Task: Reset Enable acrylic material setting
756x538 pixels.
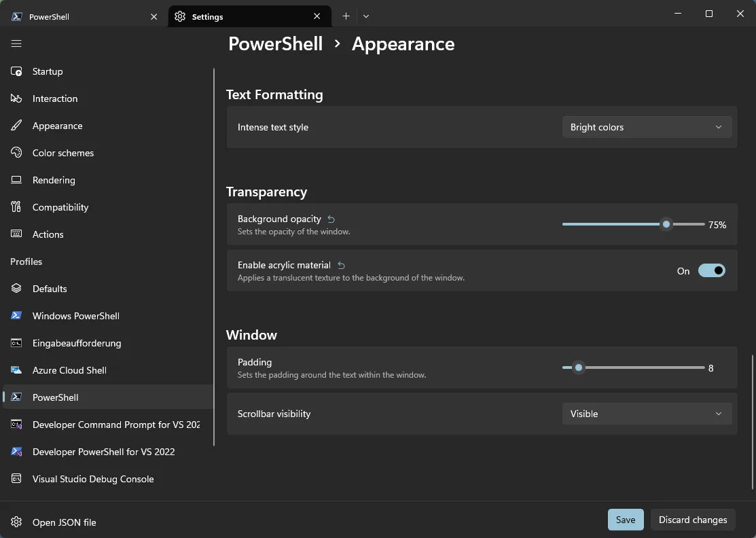Action: (341, 266)
